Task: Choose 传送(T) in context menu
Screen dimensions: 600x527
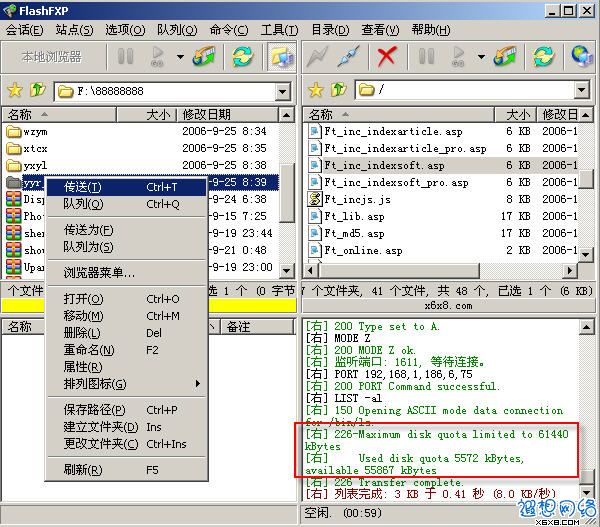Action: pos(127,187)
